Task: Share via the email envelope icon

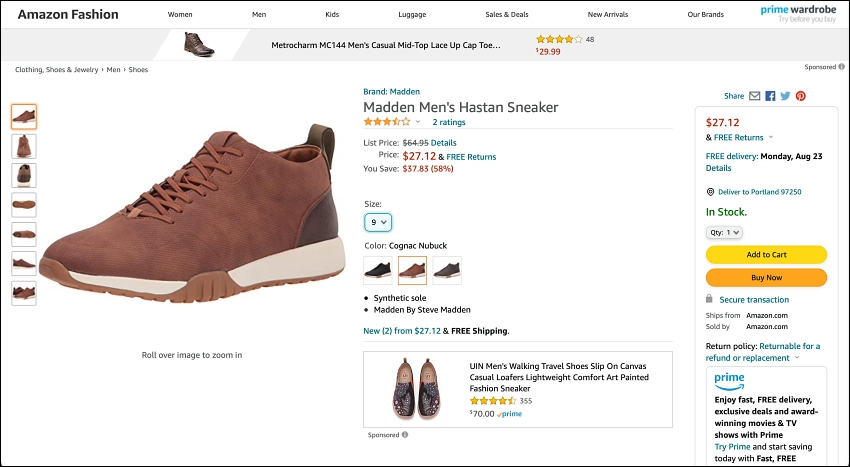Action: 755,96
